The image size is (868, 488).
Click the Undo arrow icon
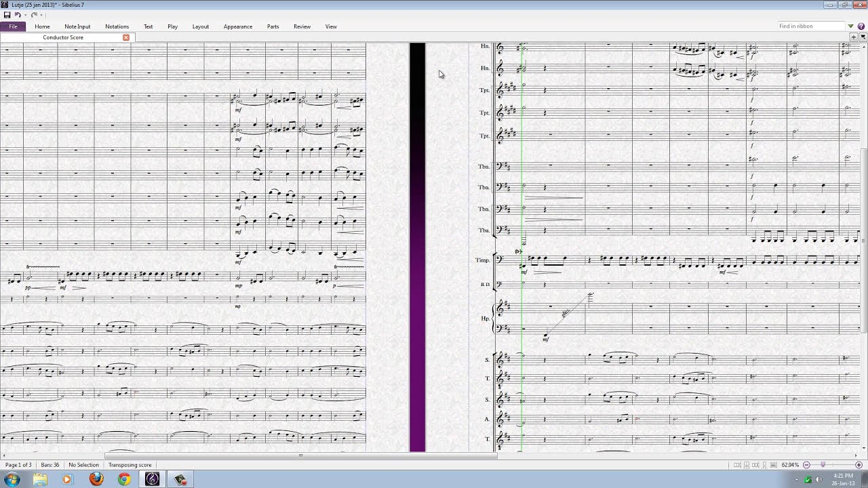[x=17, y=15]
